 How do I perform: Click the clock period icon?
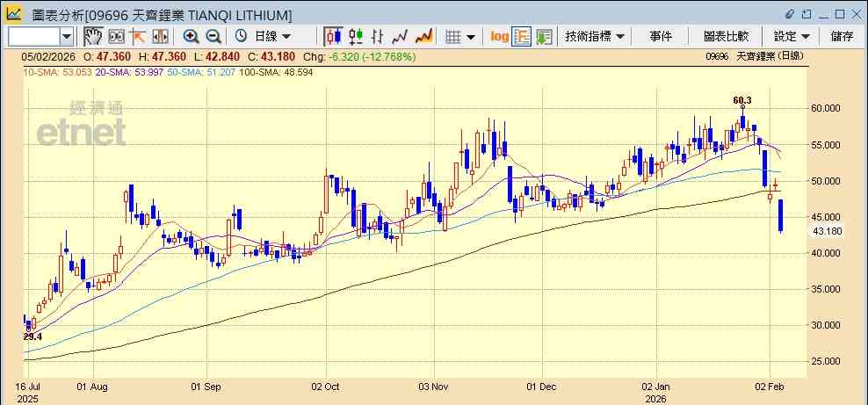pyautogui.click(x=241, y=37)
